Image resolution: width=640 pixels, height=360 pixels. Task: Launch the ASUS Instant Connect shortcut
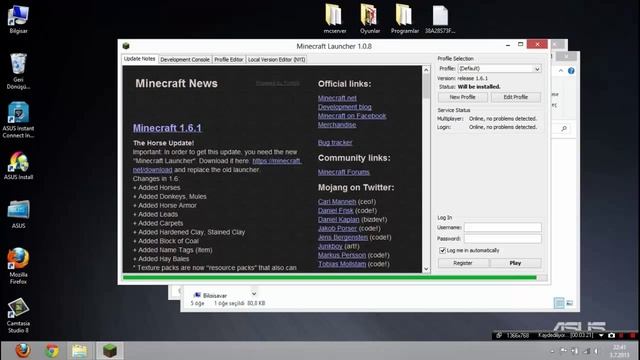pos(18,120)
